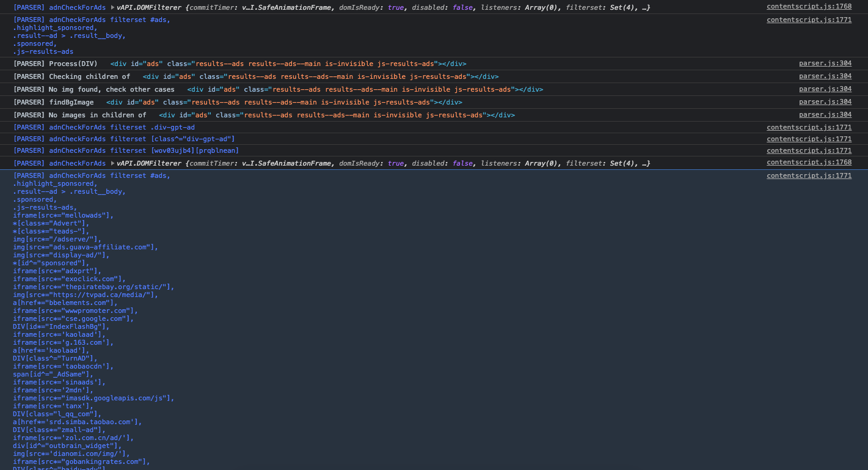Open parser.js:304 on 'Checking children of' row
The width and height of the screenshot is (868, 470).
[x=825, y=76]
